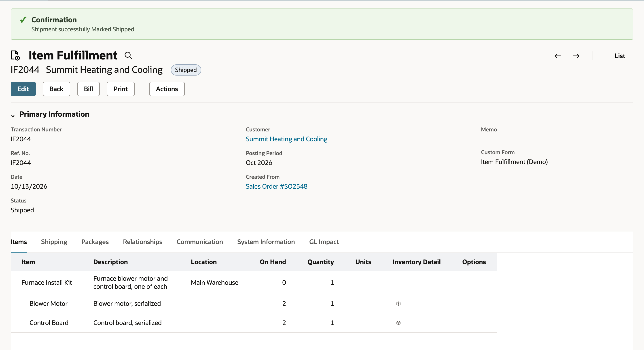
Task: Open the GL Impact tab
Action: pos(324,242)
